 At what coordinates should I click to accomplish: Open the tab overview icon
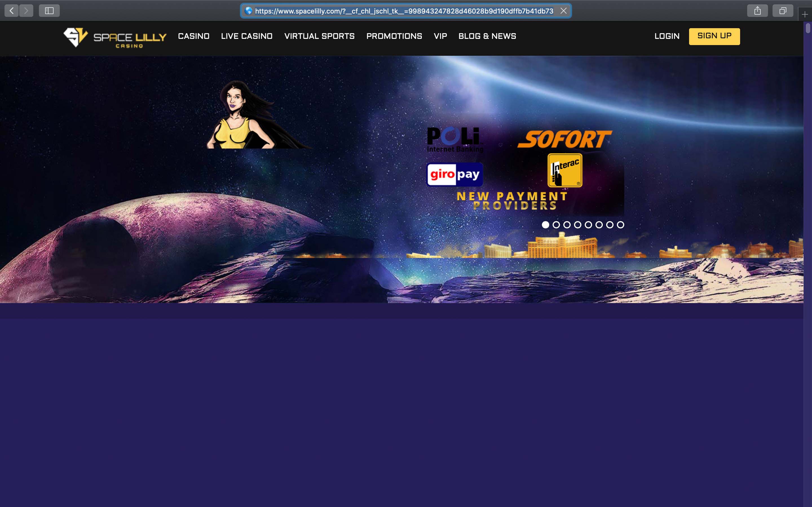[x=782, y=11]
